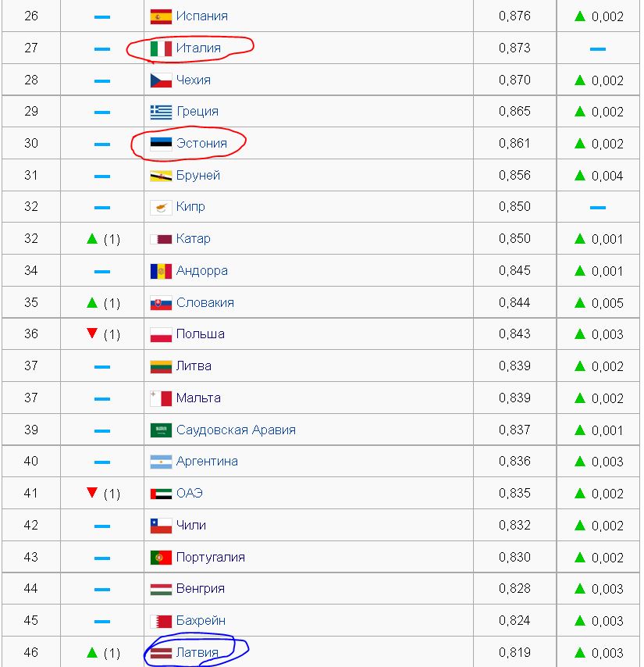Click the Andorra flag icon

coord(161,271)
